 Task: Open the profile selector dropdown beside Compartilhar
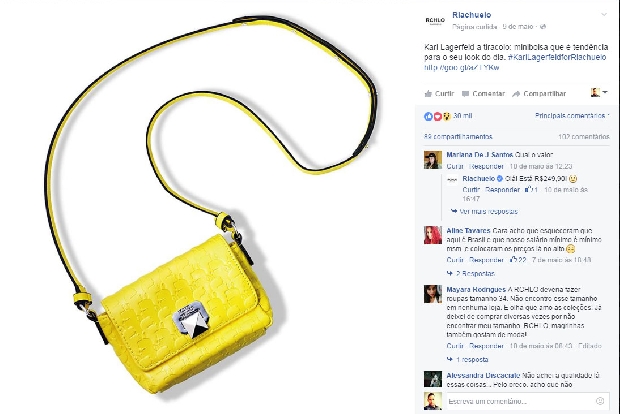pyautogui.click(x=599, y=93)
